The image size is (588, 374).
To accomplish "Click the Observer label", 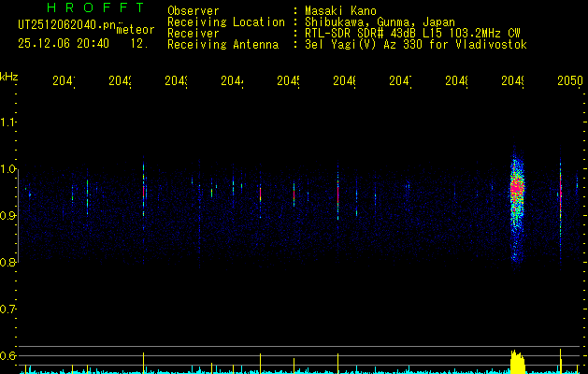I will [194, 11].
